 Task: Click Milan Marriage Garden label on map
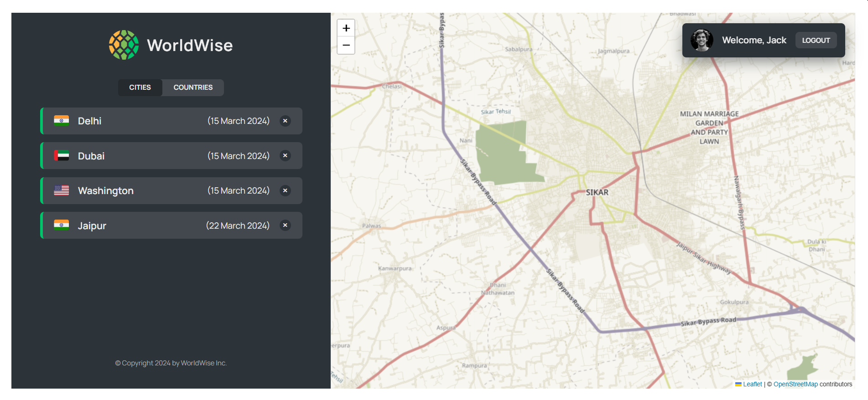click(709, 128)
